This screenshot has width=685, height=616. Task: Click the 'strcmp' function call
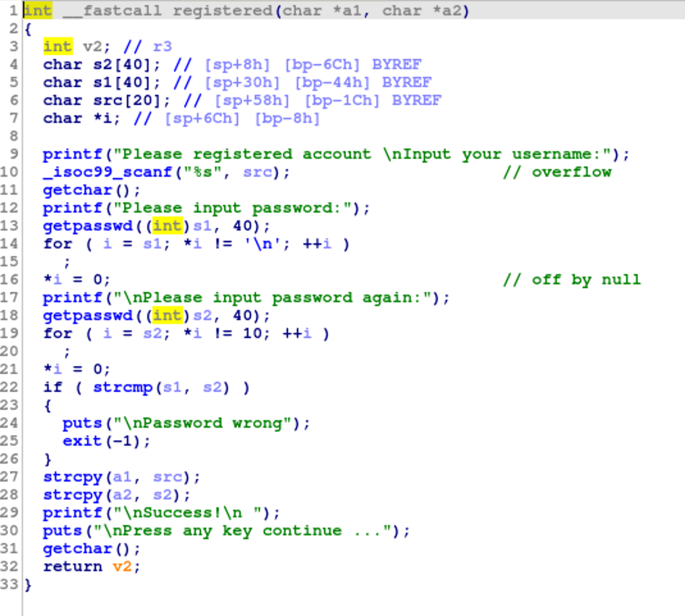[122, 387]
